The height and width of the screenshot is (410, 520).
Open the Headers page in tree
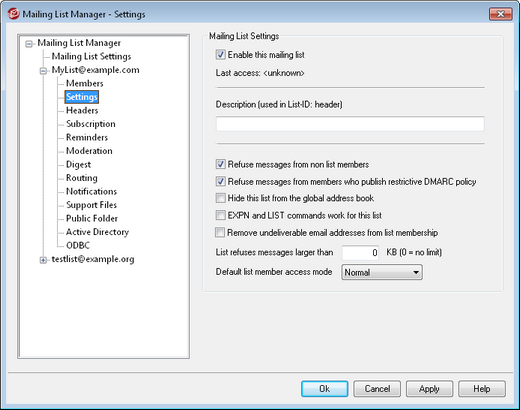tap(82, 110)
